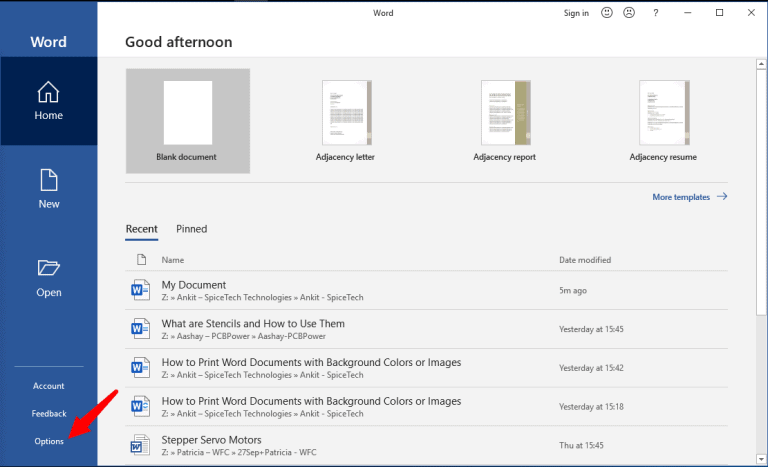The height and width of the screenshot is (467, 768).
Task: Open the Feedback page
Action: click(x=49, y=414)
